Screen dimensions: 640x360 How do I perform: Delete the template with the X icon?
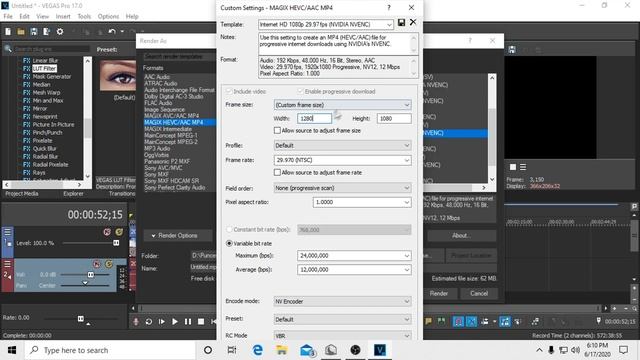click(x=413, y=22)
